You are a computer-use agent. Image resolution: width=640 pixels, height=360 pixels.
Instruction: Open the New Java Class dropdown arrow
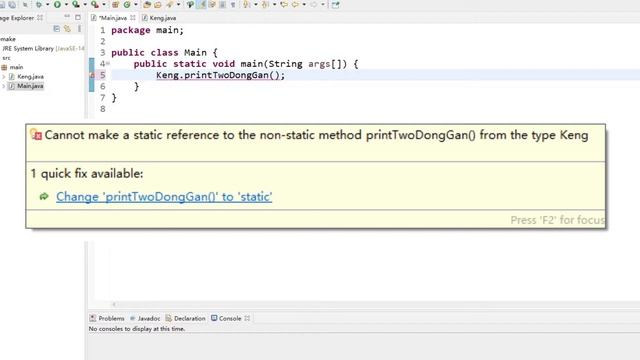point(136,4)
